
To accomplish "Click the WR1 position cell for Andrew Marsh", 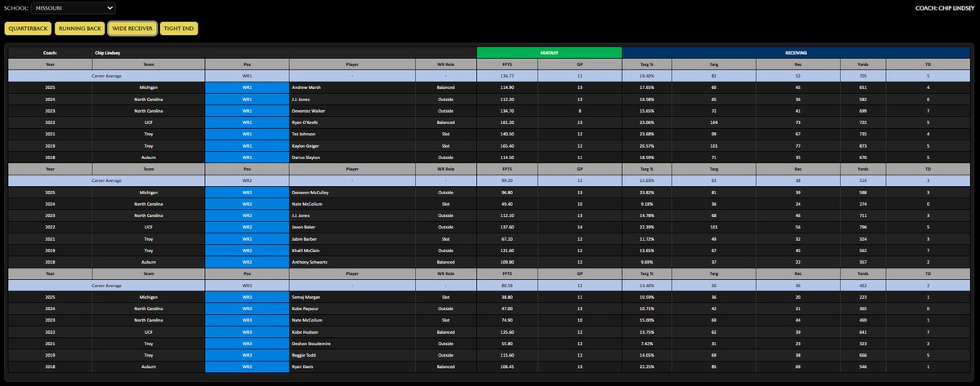I will [x=247, y=87].
